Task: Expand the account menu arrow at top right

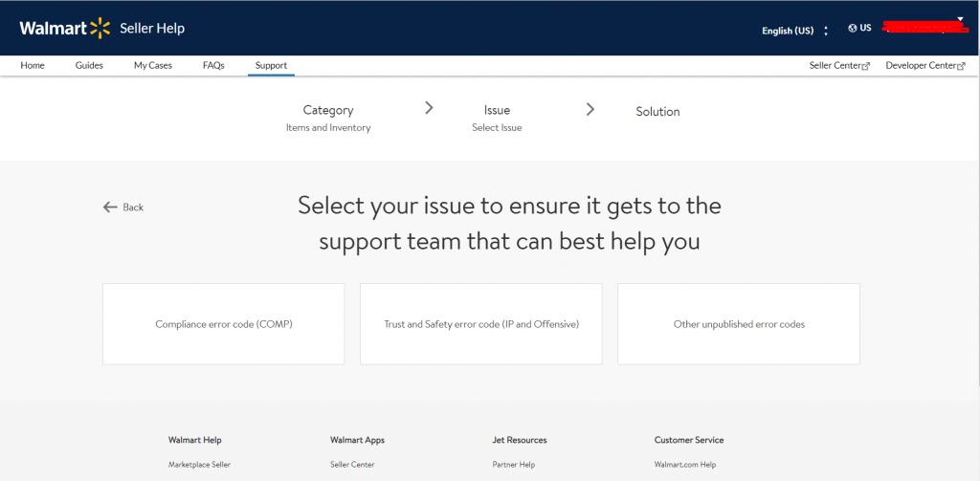Action: coord(961,19)
